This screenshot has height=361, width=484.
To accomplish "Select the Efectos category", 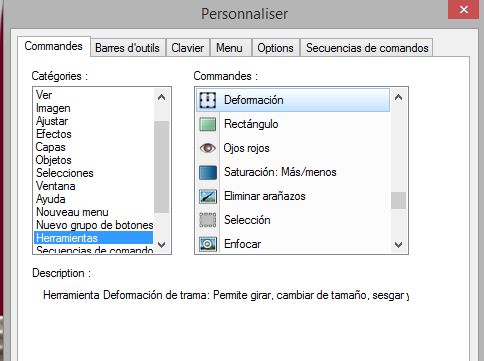I will [x=54, y=134].
